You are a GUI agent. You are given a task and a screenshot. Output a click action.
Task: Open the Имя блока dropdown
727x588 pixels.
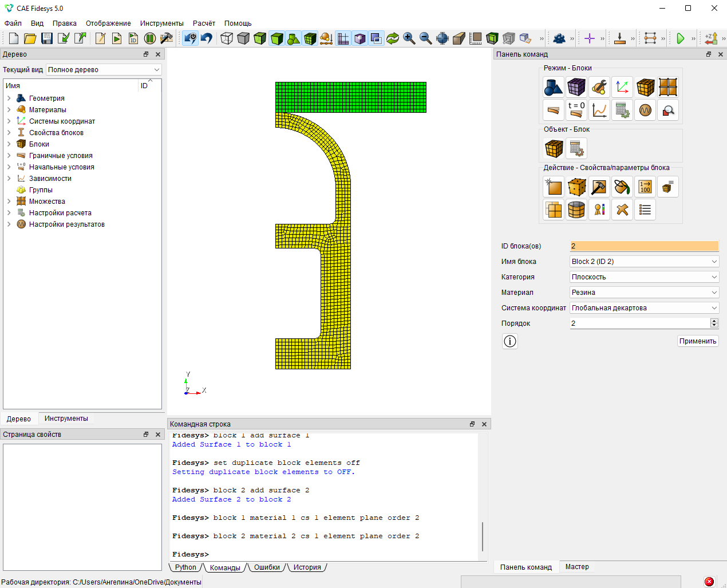(x=645, y=262)
